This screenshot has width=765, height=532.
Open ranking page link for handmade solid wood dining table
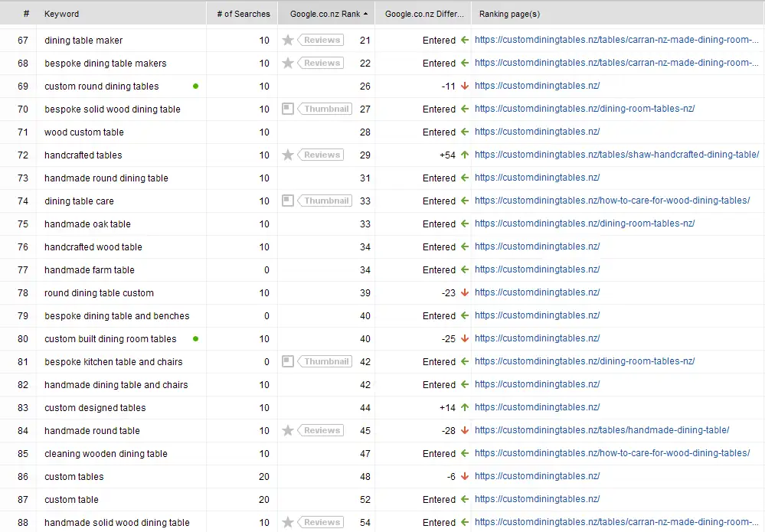point(616,522)
